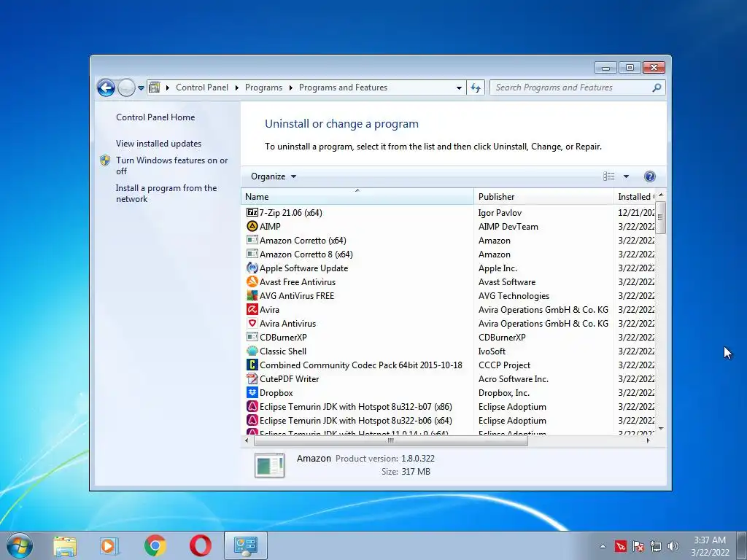Open Turn Windows features on or off
This screenshot has height=560, width=747.
click(x=172, y=166)
